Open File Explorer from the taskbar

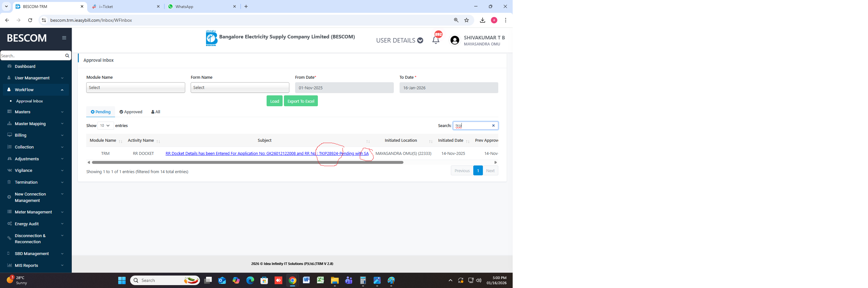tap(335, 280)
